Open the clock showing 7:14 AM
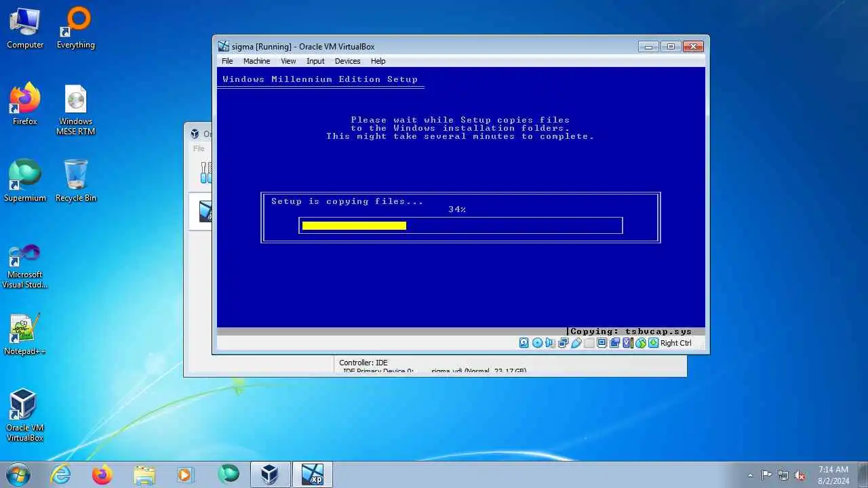The image size is (868, 488). point(833,474)
